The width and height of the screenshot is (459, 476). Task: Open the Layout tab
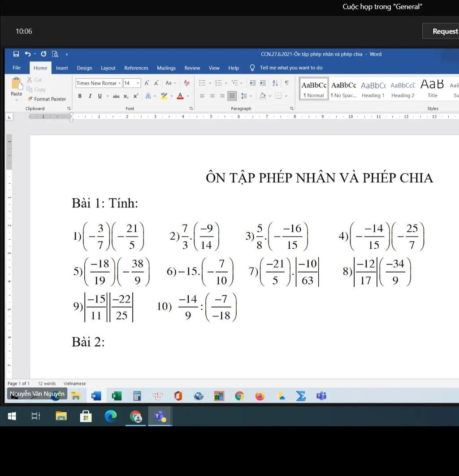tap(108, 68)
